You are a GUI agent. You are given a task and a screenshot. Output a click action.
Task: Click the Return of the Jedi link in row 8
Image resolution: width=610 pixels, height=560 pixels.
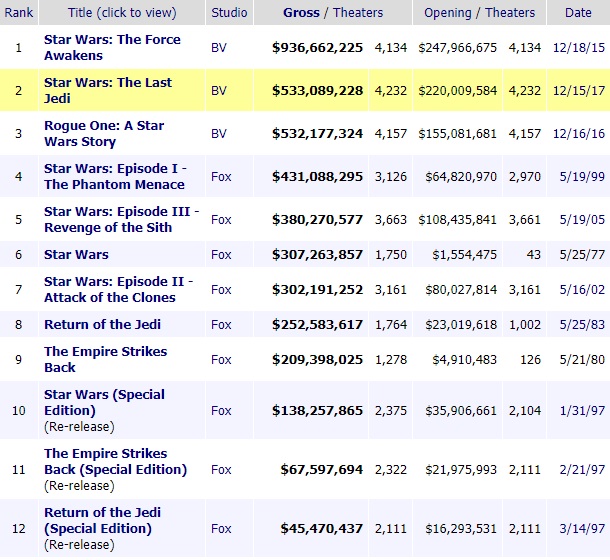pos(102,324)
